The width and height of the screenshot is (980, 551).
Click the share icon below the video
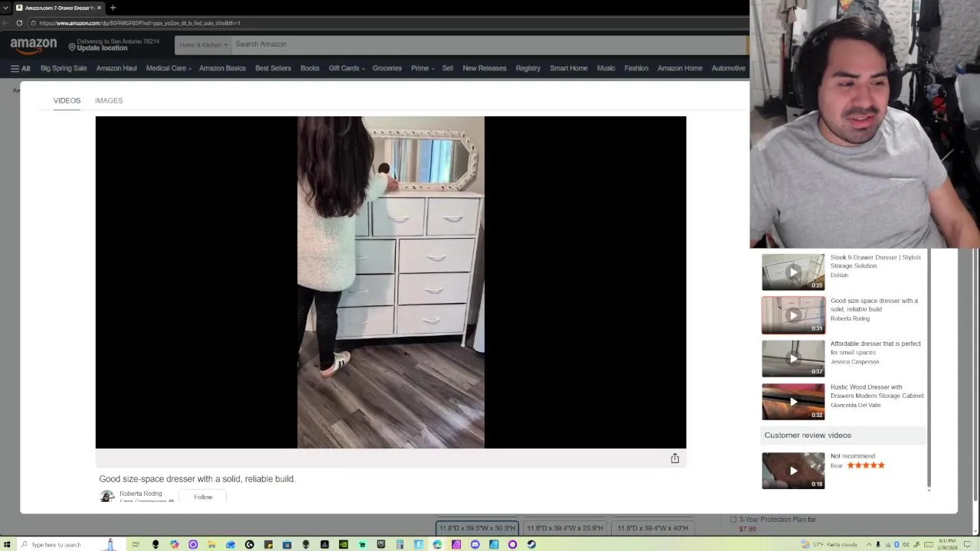(675, 458)
